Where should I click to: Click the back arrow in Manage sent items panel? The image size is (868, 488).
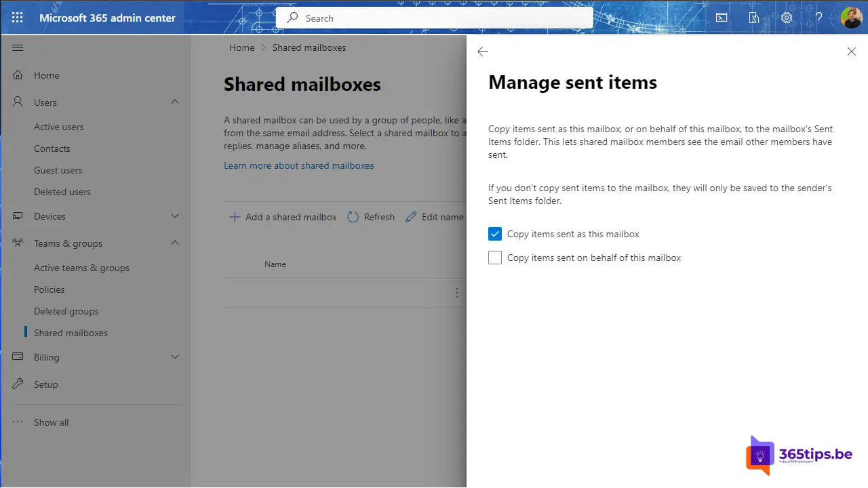tap(482, 52)
